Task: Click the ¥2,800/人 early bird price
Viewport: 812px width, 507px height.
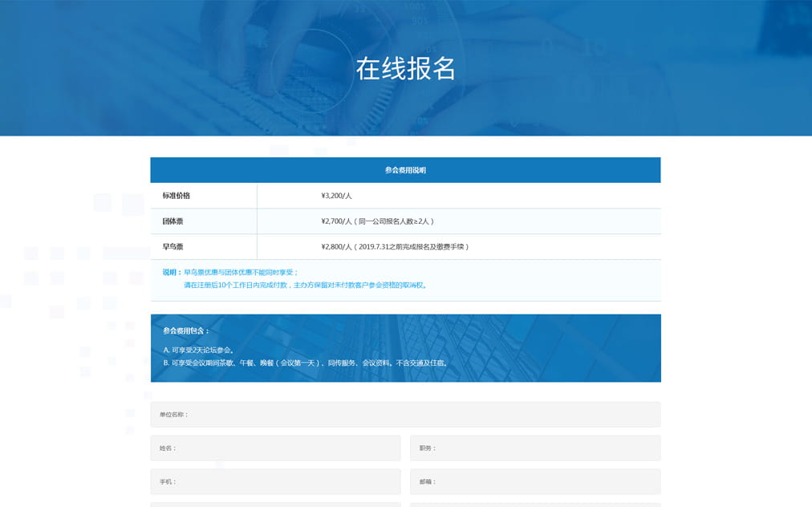Action: [x=395, y=247]
